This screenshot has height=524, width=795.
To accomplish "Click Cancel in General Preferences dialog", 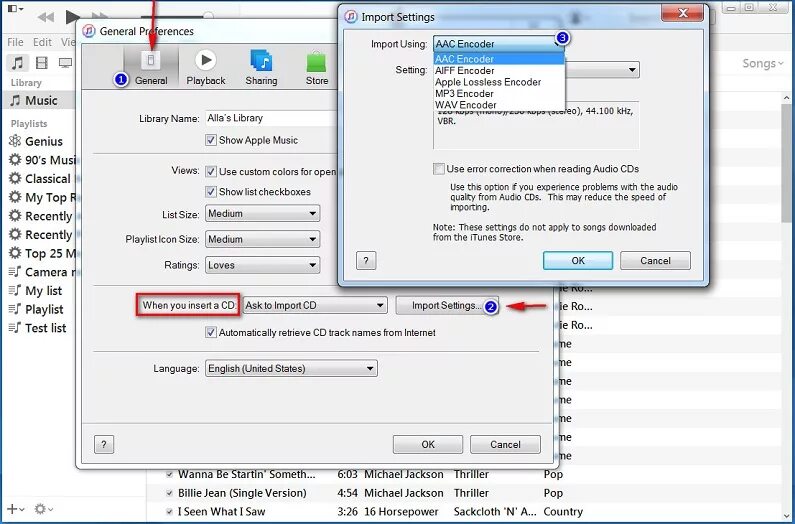I will pyautogui.click(x=505, y=444).
